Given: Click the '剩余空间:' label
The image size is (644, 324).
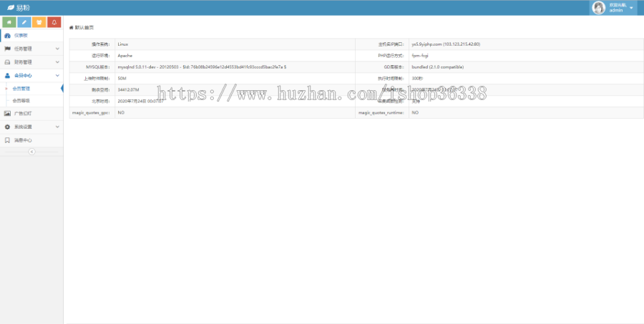Looking at the screenshot, I should pyautogui.click(x=101, y=89).
